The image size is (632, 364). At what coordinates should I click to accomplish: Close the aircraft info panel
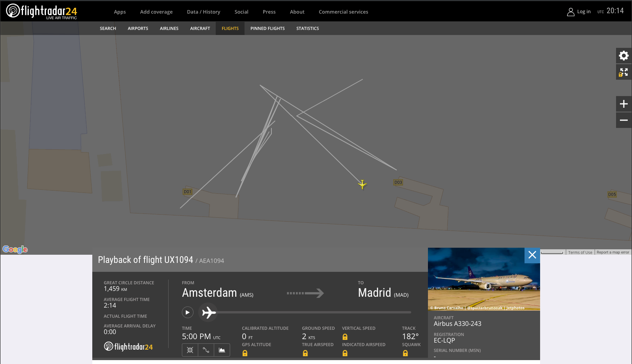532,255
